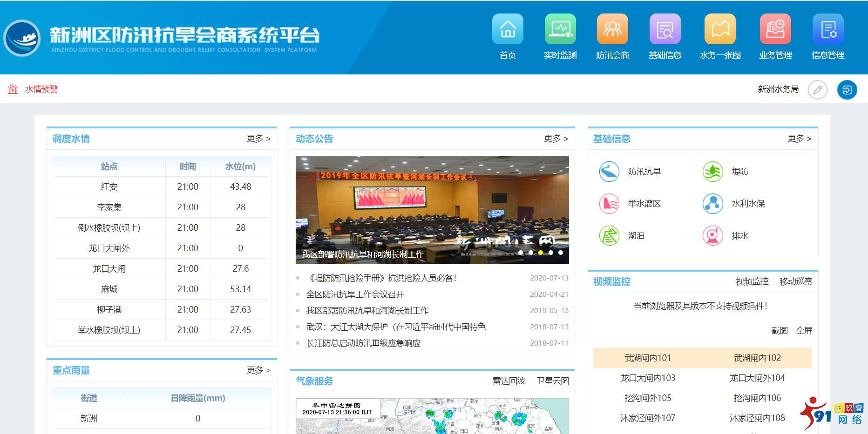Switch to the 移动巡察 tab
Viewport: 868px width, 434px height.
click(795, 281)
